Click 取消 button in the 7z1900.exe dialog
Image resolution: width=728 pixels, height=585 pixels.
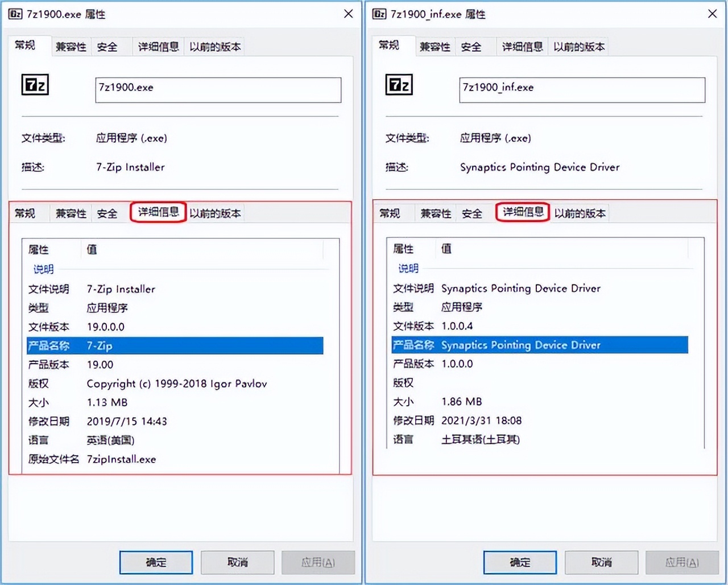coord(237,562)
